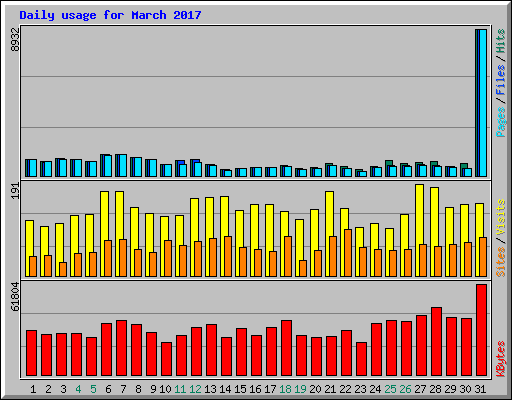
Task: Click green weekend day 12 label
Action: pos(195,389)
